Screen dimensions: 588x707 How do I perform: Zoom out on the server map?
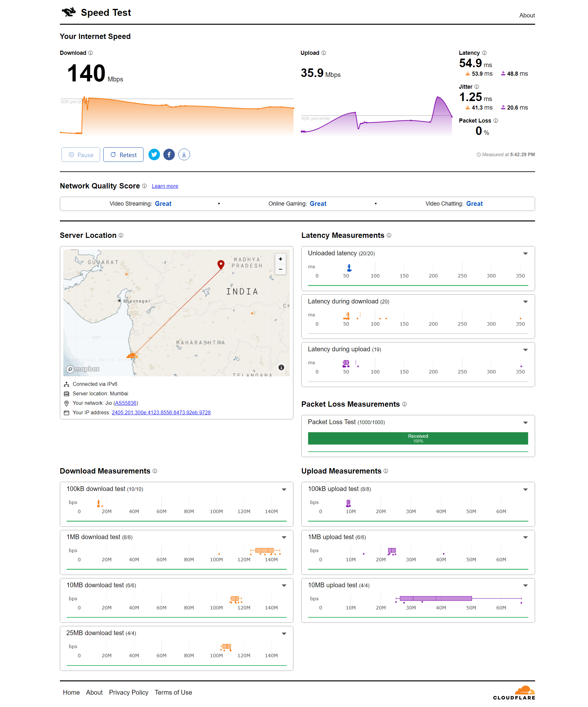tap(280, 269)
